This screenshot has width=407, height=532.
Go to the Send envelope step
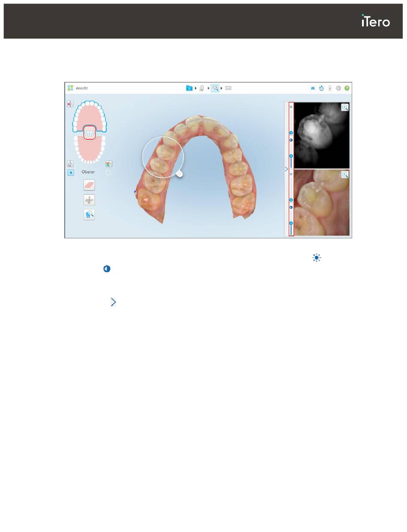pos(228,88)
